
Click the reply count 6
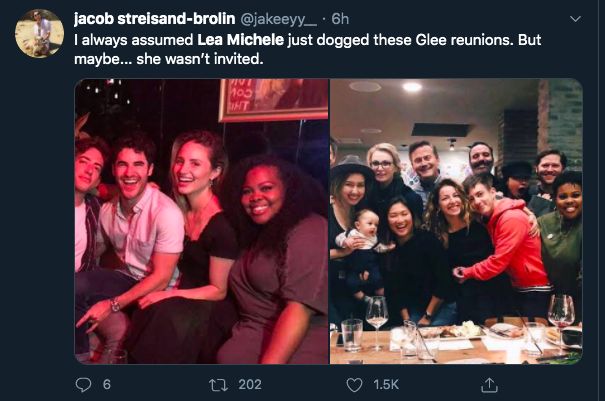[x=106, y=384]
